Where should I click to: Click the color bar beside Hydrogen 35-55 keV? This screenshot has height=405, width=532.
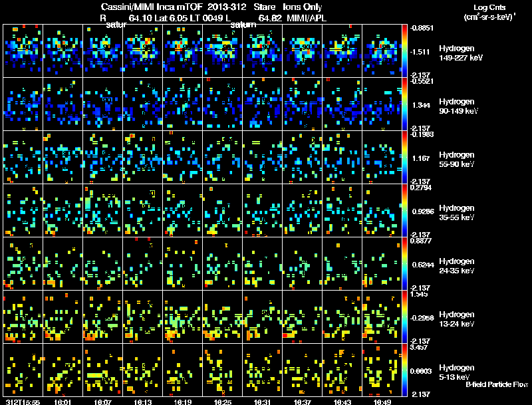pos(404,211)
